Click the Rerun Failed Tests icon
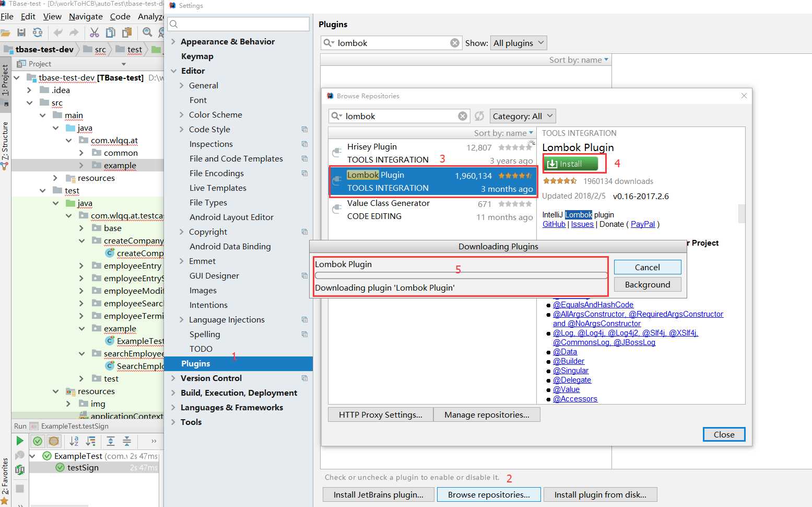 [x=20, y=455]
